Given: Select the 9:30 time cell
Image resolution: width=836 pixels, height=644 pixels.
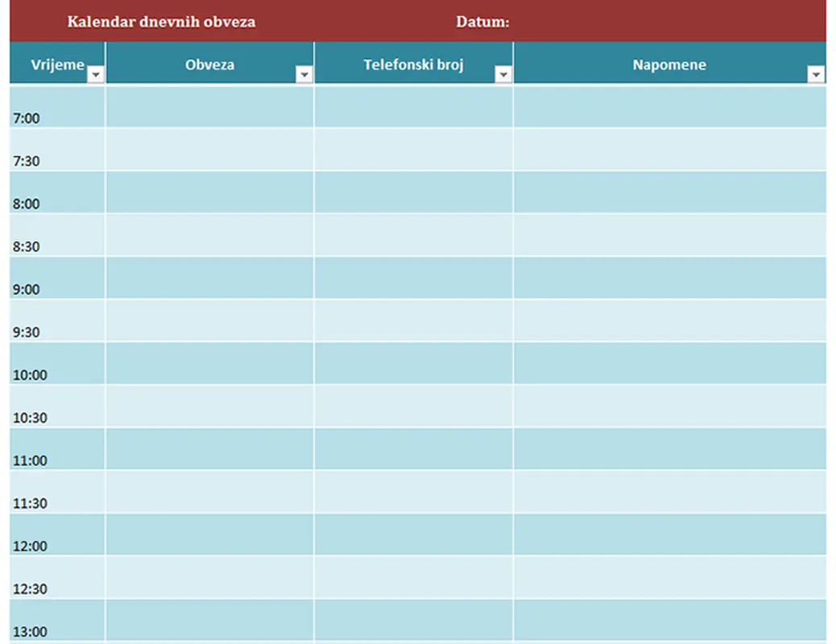Looking at the screenshot, I should click(x=57, y=320).
